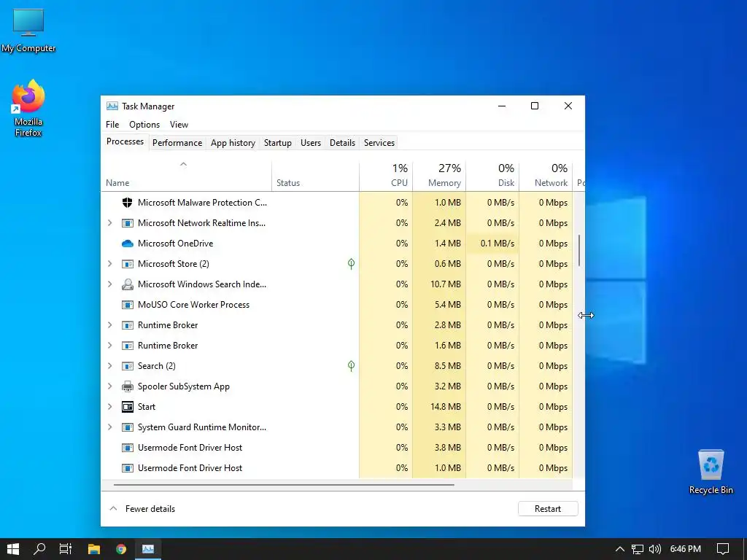Switch to the Details tab
The image size is (747, 560).
[x=343, y=143]
